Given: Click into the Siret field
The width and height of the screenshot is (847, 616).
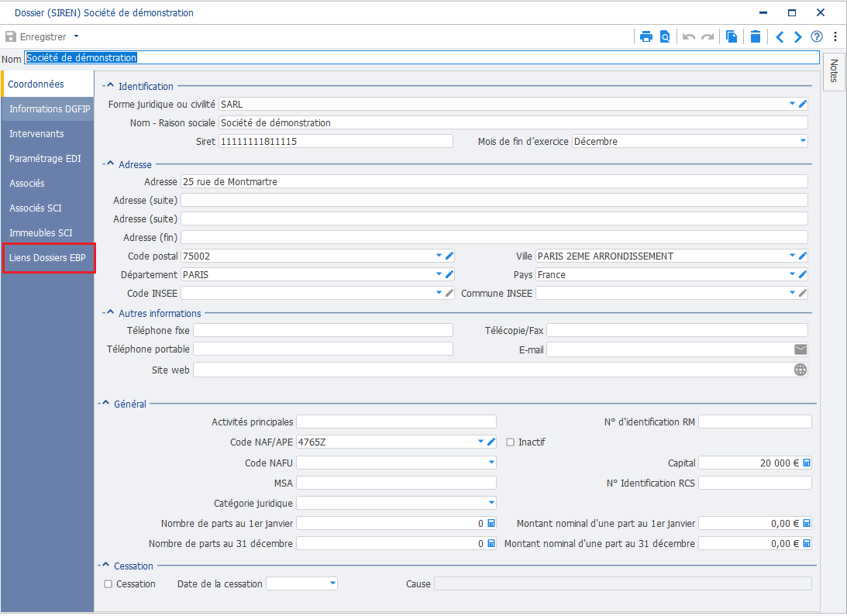Looking at the screenshot, I should click(x=336, y=141).
